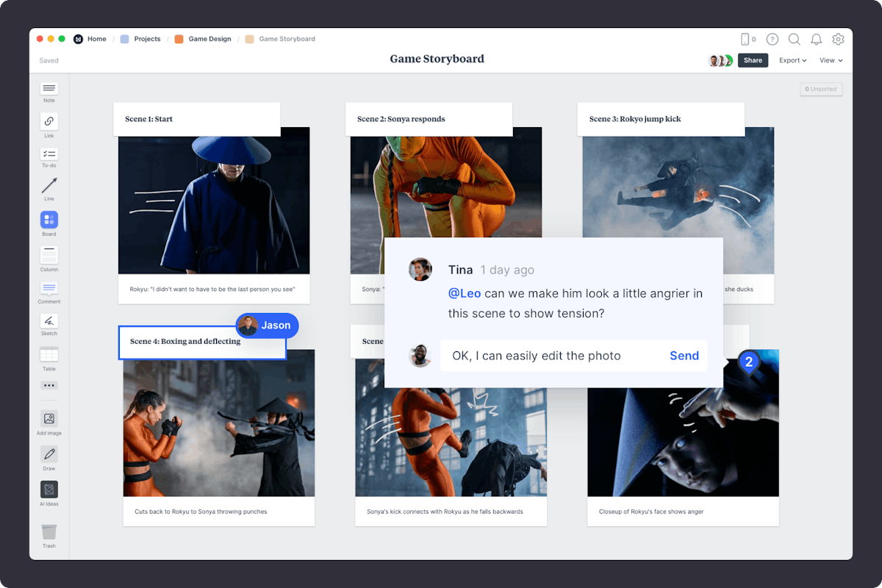This screenshot has width=882, height=588.
Task: Activate the Board tool
Action: point(49,221)
